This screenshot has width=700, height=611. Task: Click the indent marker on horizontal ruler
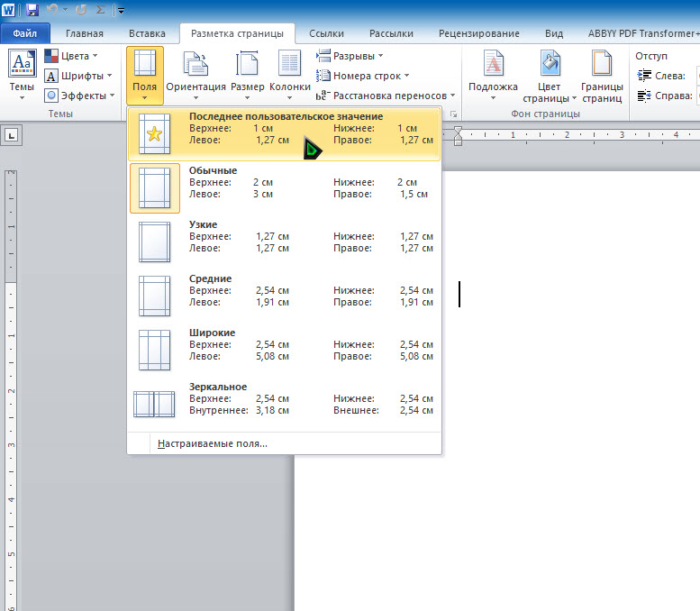(458, 136)
